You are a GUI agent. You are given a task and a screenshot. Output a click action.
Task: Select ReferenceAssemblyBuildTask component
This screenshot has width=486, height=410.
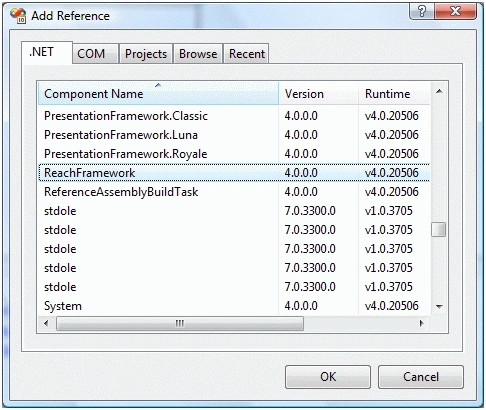tap(234, 192)
